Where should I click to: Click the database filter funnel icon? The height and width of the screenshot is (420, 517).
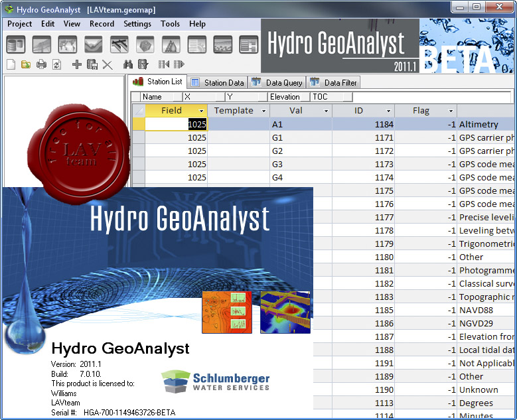(x=143, y=64)
